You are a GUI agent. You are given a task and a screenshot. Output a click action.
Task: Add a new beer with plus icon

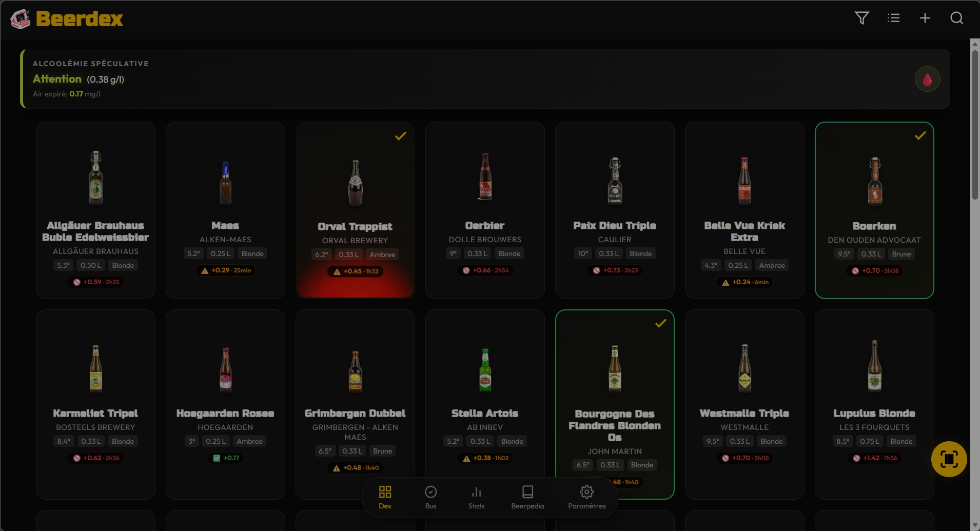[925, 18]
